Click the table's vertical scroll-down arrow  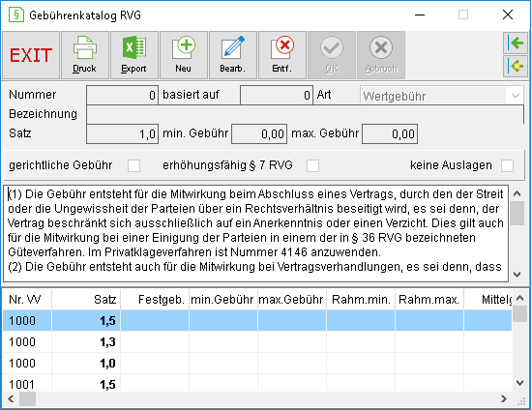coord(519,383)
